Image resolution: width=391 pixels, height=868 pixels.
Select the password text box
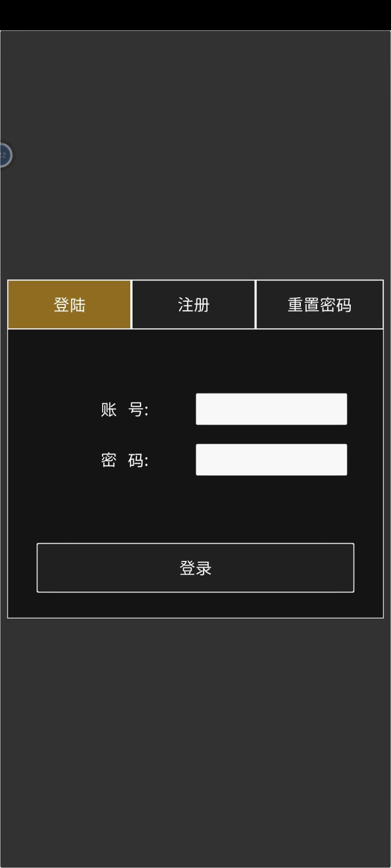point(272,459)
